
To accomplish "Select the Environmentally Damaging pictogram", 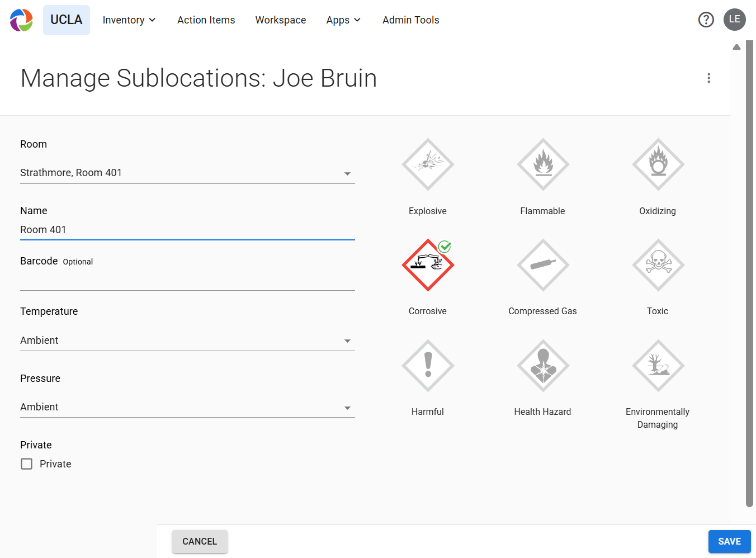I will click(658, 366).
